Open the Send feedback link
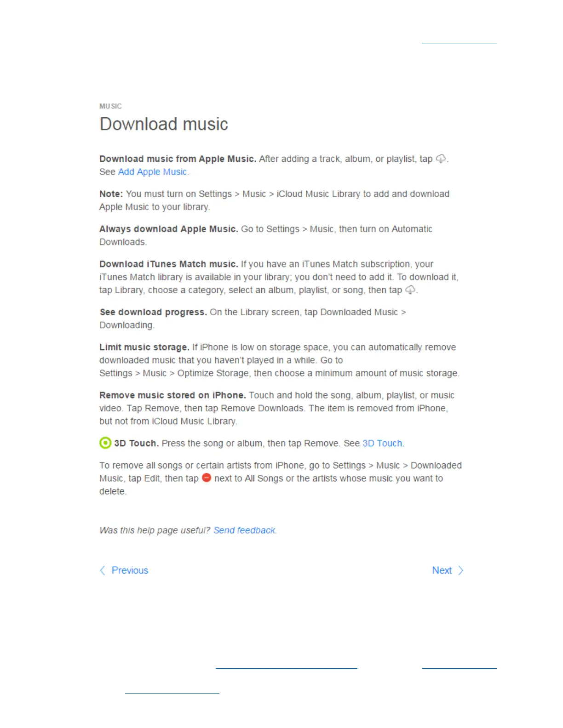 [244, 530]
